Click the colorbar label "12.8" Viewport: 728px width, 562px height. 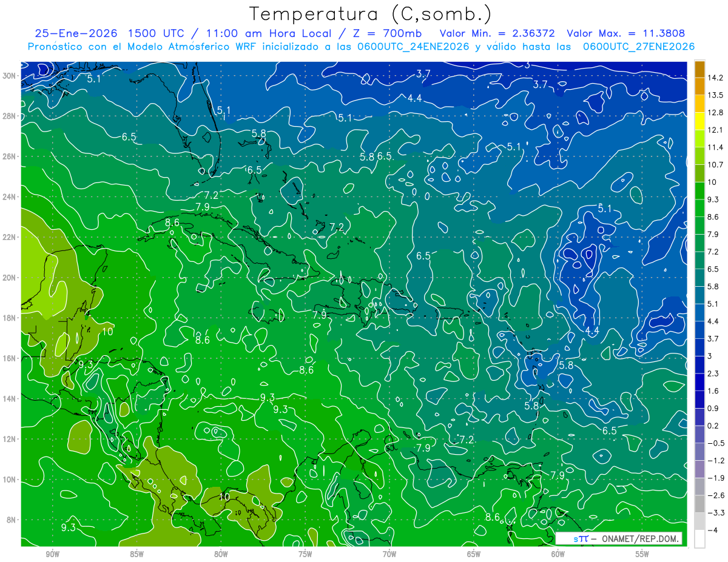(x=715, y=113)
